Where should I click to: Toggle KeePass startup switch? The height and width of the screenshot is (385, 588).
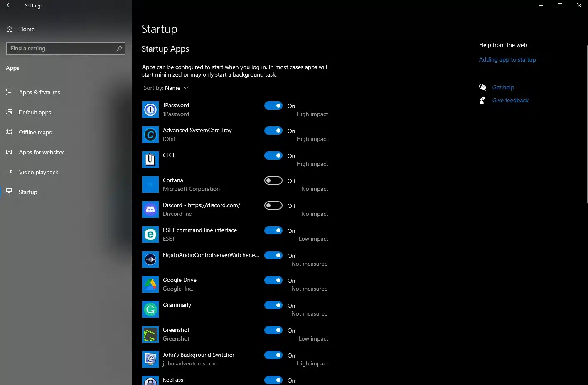tap(273, 380)
